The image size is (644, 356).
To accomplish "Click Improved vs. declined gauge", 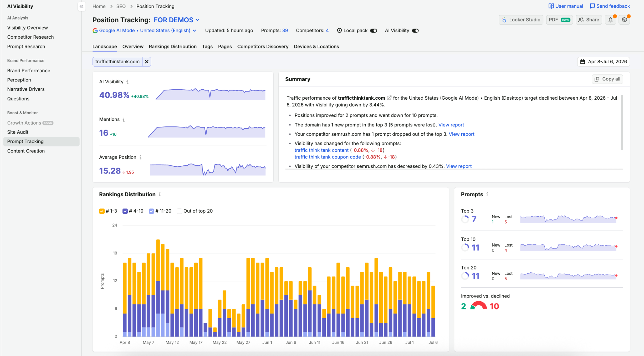I will [x=478, y=305].
